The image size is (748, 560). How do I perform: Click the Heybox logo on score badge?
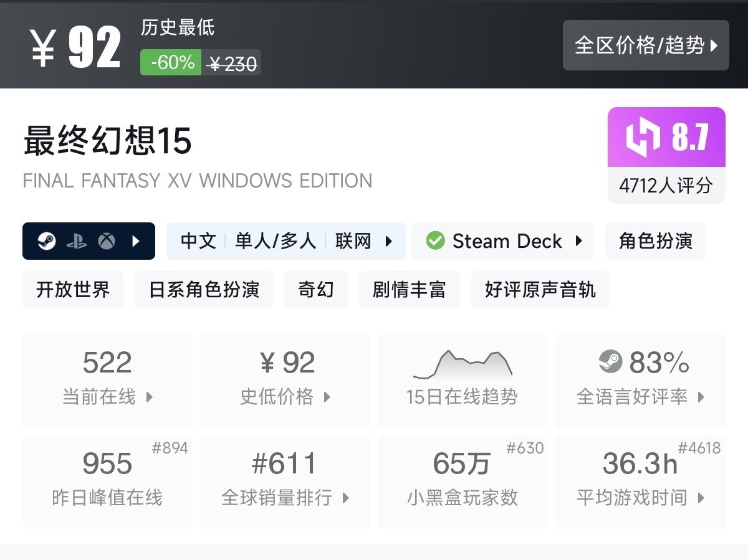[x=643, y=138]
